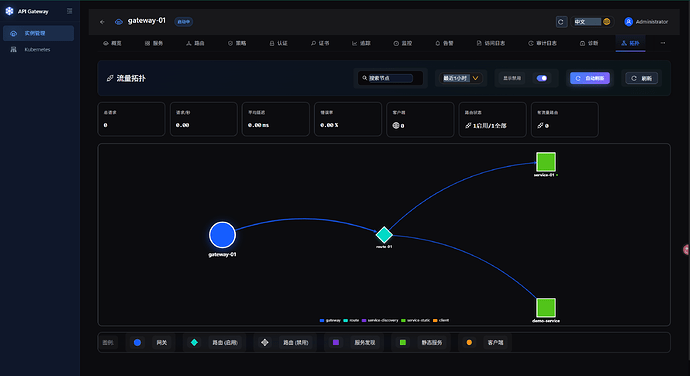The height and width of the screenshot is (376, 690).
Task: Click the 自动刷新 button
Action: [590, 78]
